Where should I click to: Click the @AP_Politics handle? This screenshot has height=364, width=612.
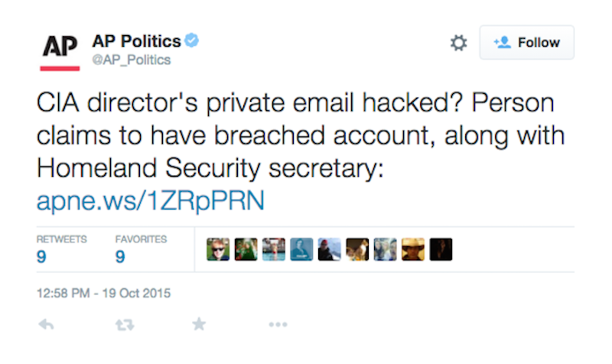(x=131, y=60)
